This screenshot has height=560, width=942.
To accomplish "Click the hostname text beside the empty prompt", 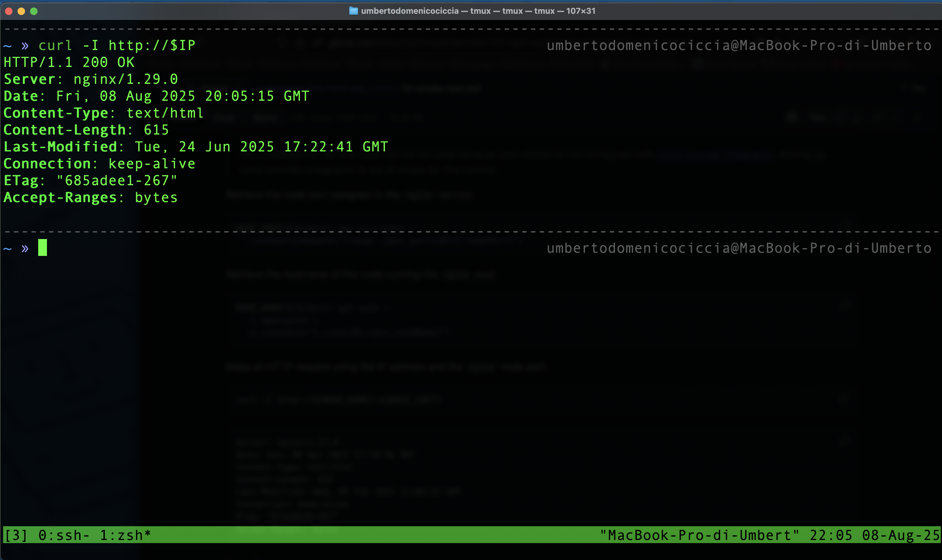I will click(739, 248).
